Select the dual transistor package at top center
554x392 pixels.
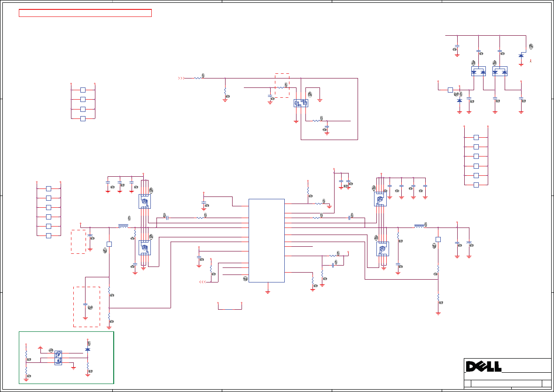301,103
